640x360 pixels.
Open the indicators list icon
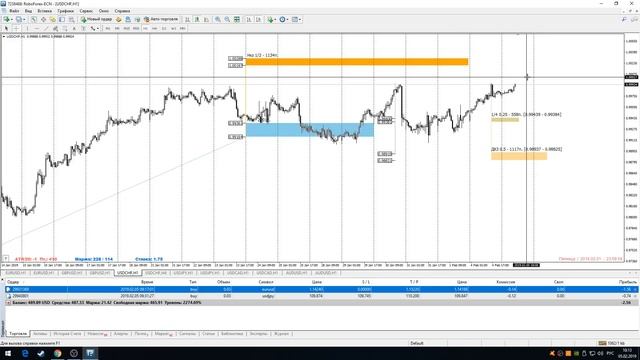coord(270,20)
